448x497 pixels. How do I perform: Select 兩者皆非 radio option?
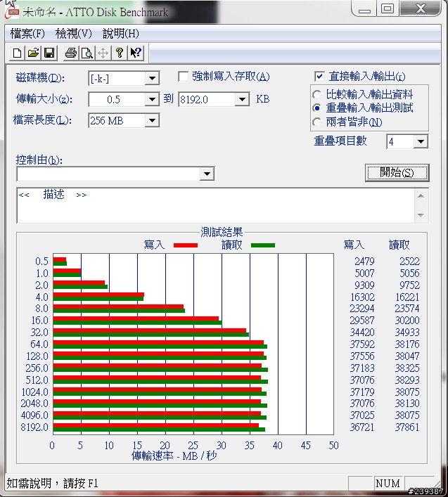[316, 122]
